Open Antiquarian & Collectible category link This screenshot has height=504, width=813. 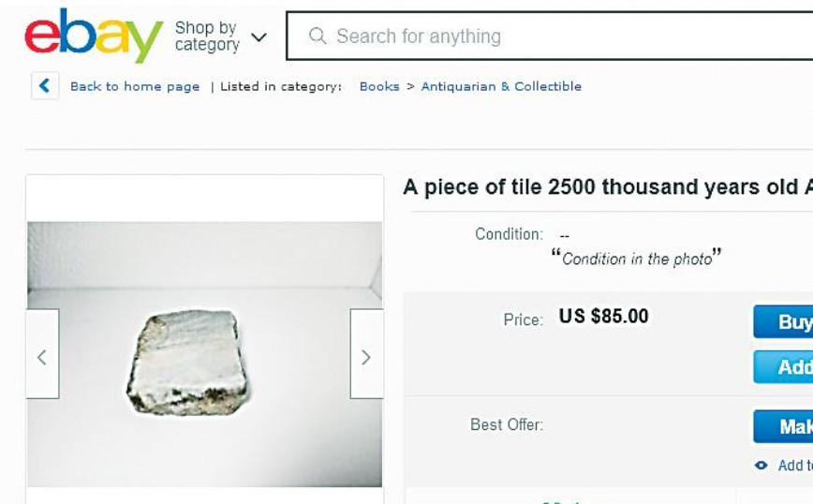coord(501,86)
